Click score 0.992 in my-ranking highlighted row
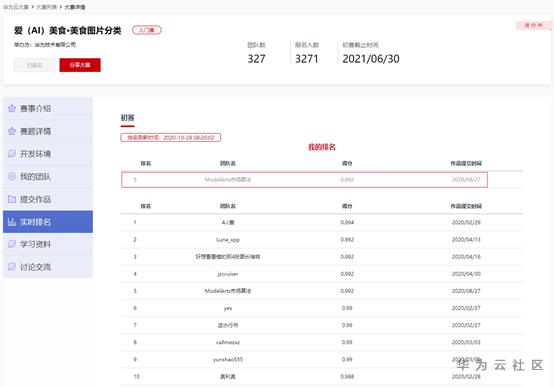 [x=347, y=180]
